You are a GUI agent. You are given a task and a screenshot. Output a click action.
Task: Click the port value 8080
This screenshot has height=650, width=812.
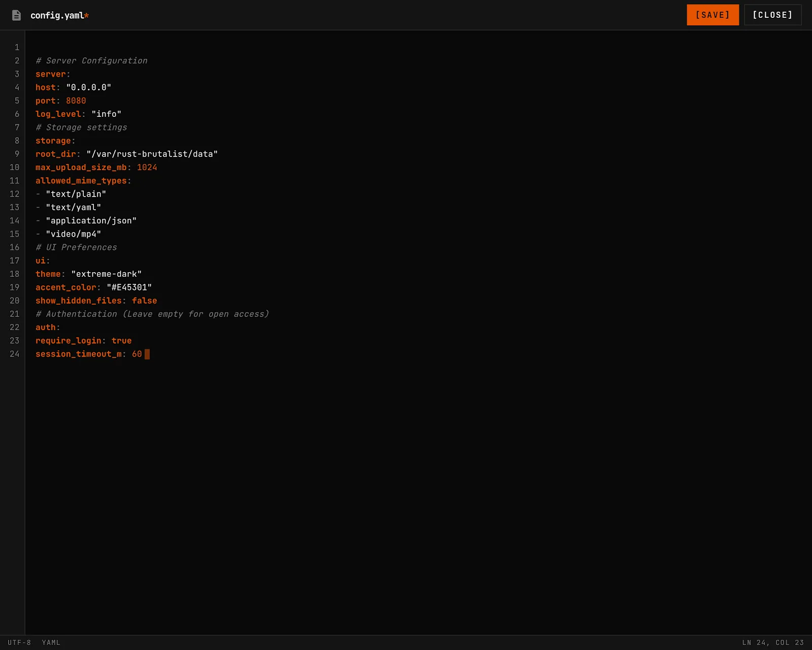click(76, 101)
